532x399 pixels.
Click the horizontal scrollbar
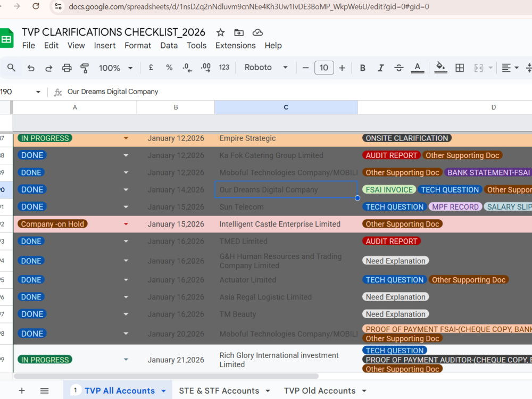click(x=166, y=376)
